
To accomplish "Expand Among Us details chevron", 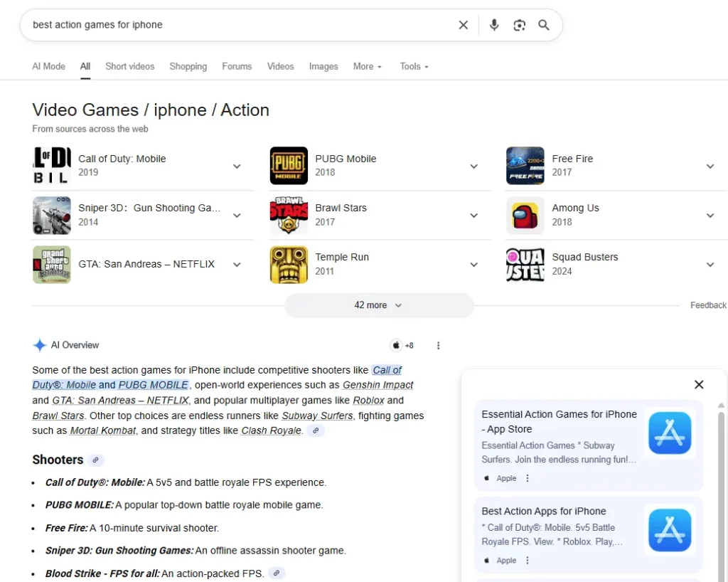I will pyautogui.click(x=710, y=216).
